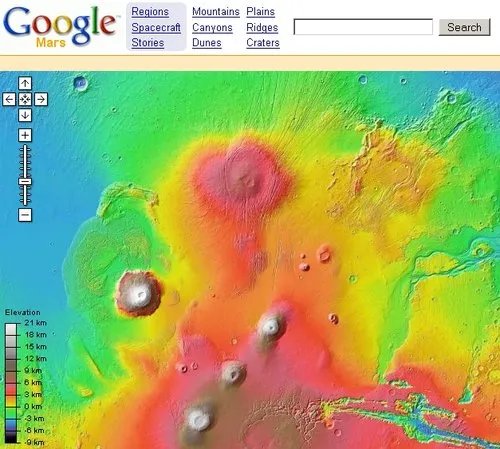Screen dimensions: 500x449
Task: Open the Regions link
Action: [150, 12]
